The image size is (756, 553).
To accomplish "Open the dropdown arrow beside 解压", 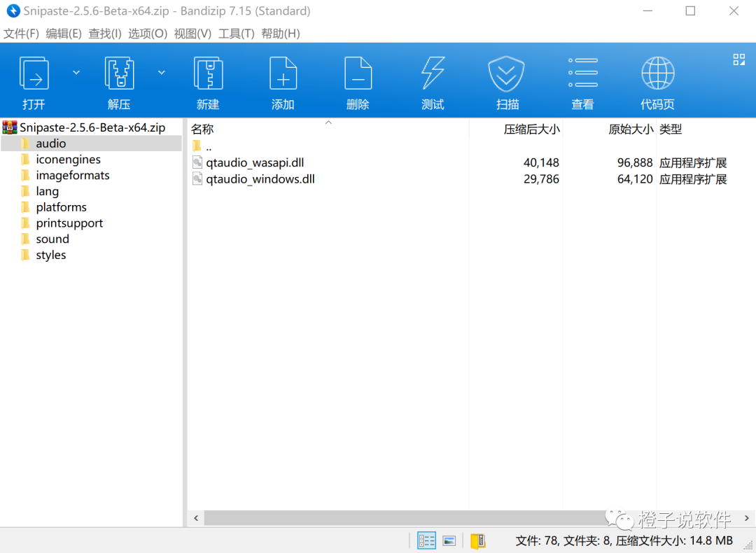I will pyautogui.click(x=162, y=72).
